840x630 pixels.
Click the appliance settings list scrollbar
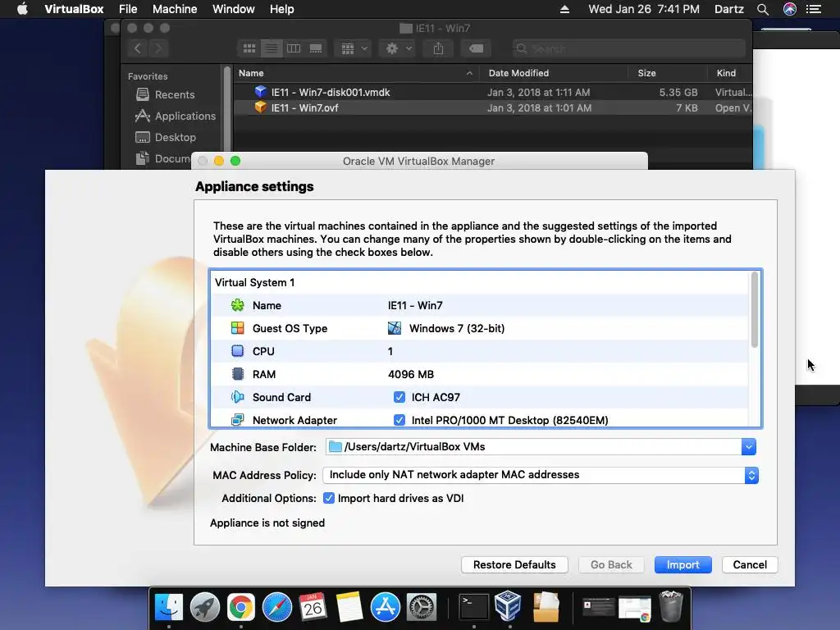click(x=755, y=309)
